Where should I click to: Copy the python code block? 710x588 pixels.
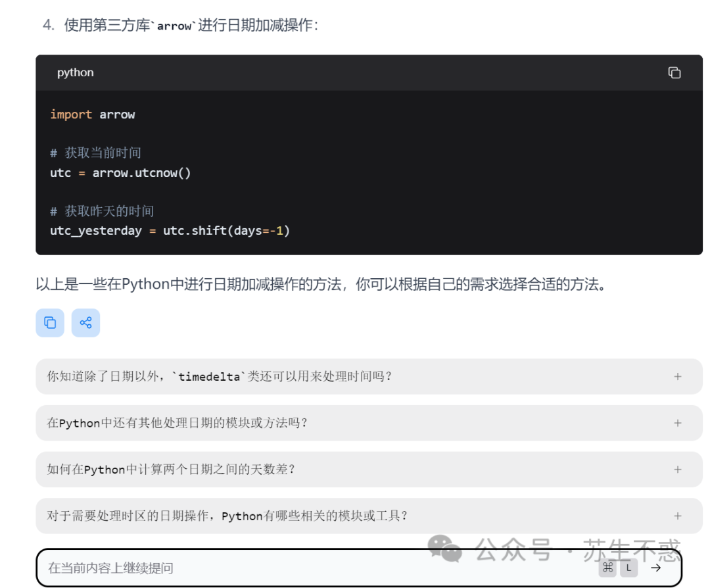pos(674,72)
